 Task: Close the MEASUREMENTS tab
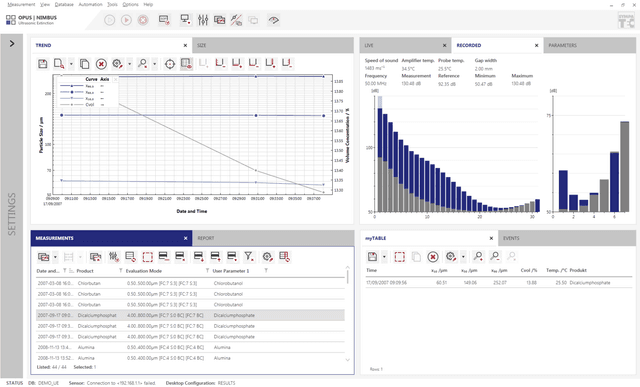point(185,238)
